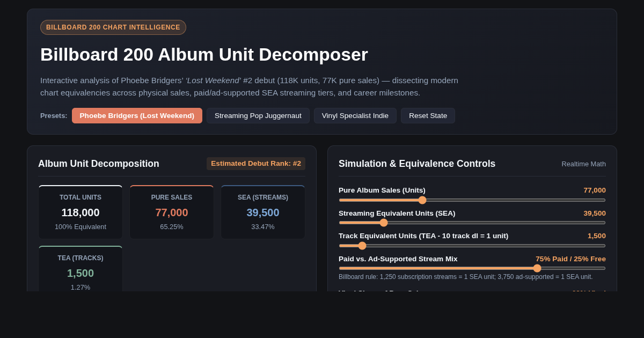Select the Streaming Pop Juggernaut preset
The image size is (644, 338).
point(258,115)
